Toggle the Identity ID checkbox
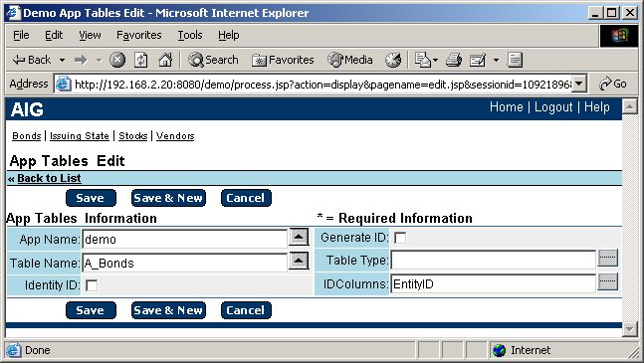Screen dimensions: 644x363 [92, 285]
